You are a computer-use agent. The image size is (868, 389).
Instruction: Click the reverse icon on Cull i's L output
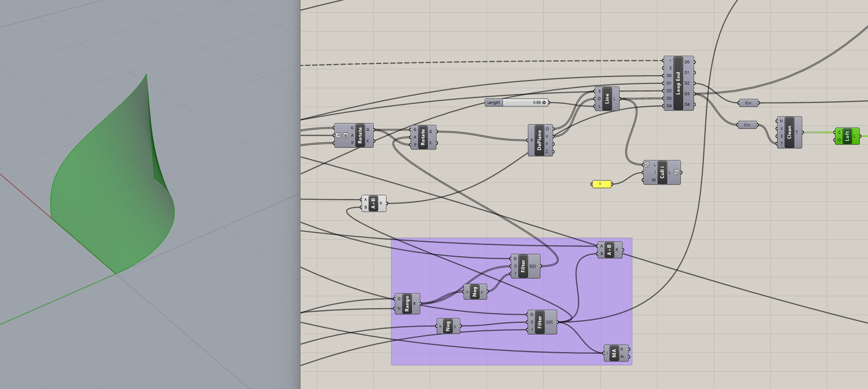(676, 172)
